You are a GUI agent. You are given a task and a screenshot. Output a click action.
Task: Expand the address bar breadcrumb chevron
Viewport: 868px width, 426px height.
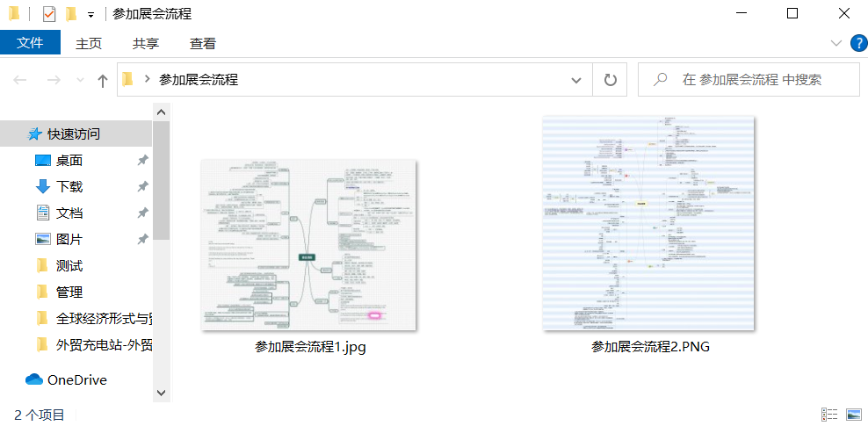(x=147, y=80)
